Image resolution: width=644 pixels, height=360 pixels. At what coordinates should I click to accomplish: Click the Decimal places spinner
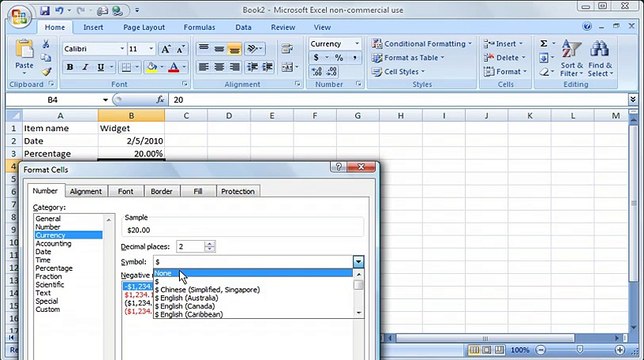click(x=209, y=246)
